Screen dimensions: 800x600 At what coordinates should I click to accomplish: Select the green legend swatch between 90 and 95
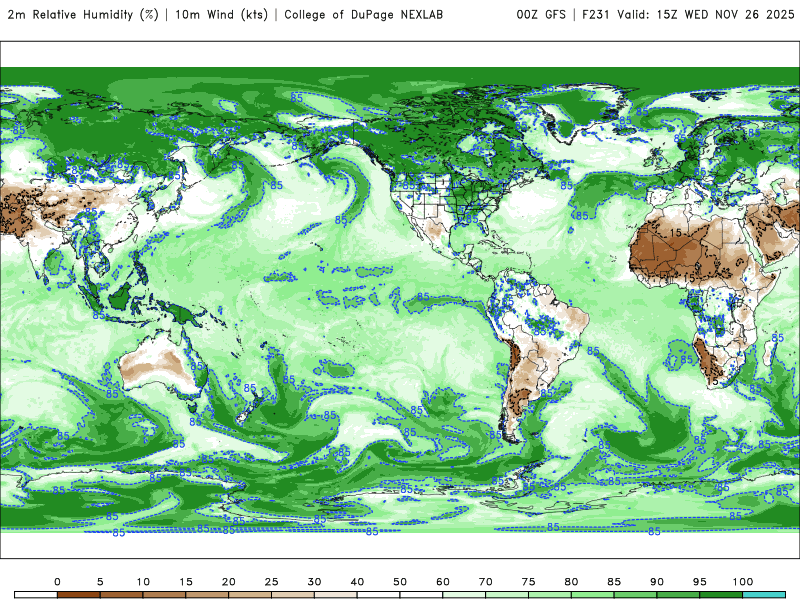tap(678, 595)
